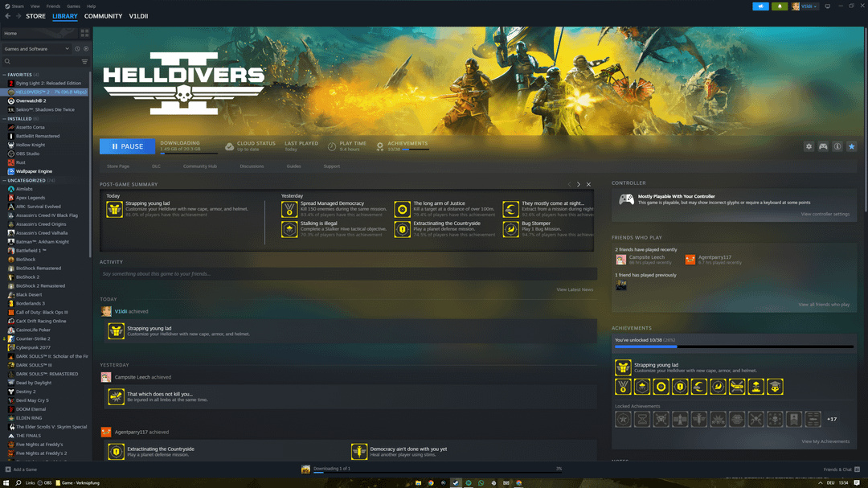Click View My Achievements
Image resolution: width=868 pixels, height=488 pixels.
point(825,441)
